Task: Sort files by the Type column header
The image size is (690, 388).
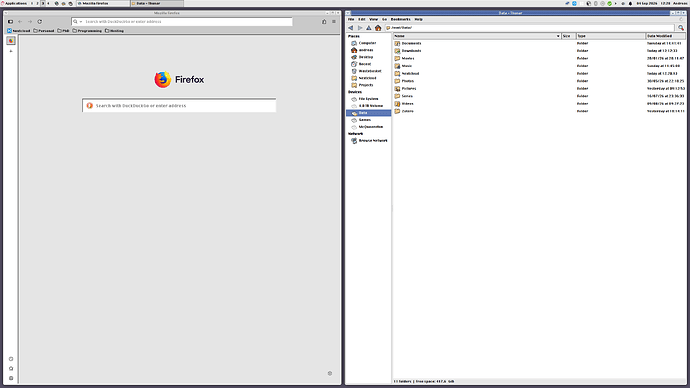Action: pyautogui.click(x=611, y=36)
